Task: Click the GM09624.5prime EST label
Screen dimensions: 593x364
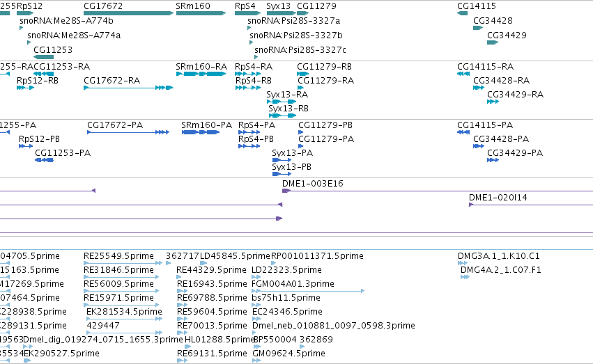Action: [x=289, y=354]
